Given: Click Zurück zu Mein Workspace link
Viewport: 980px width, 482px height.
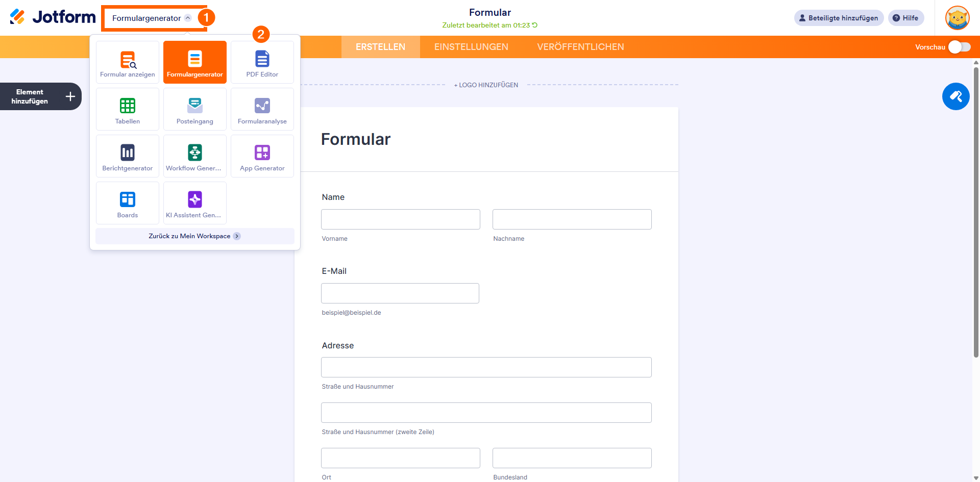Looking at the screenshot, I should click(194, 236).
